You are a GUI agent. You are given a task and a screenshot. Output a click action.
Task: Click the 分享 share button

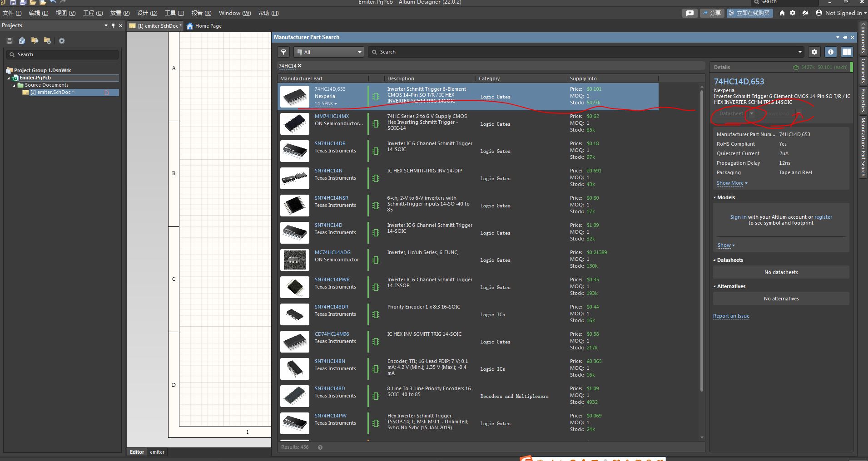(712, 13)
